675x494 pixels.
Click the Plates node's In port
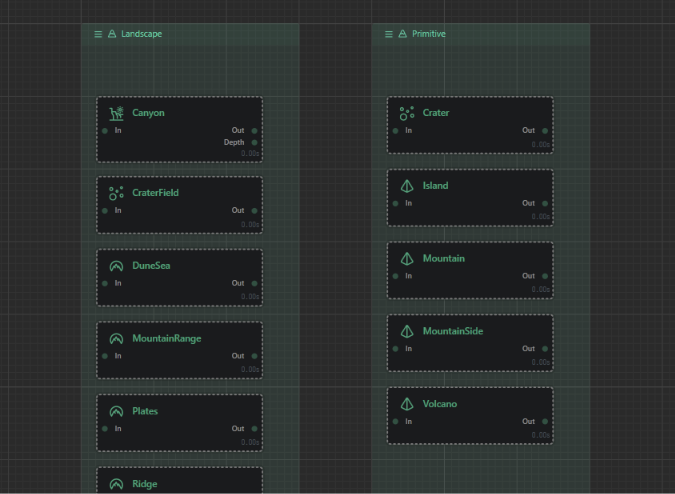pos(105,429)
